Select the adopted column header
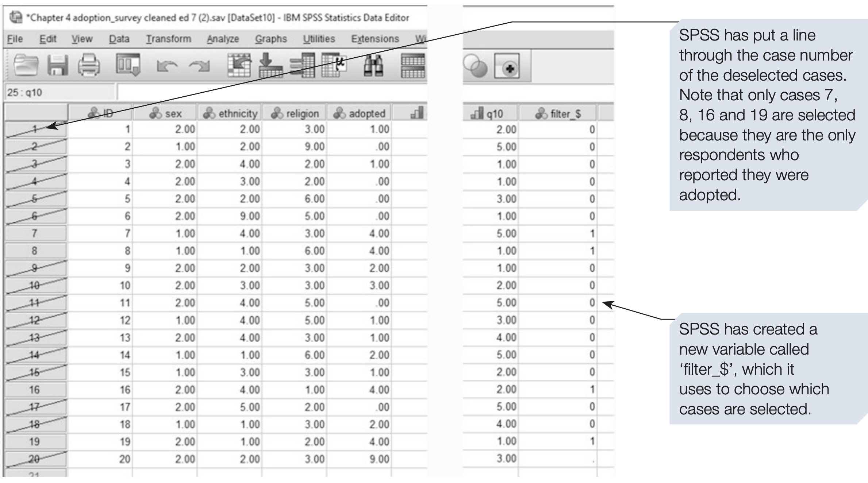Screen dimensions: 868x483 [x=360, y=113]
